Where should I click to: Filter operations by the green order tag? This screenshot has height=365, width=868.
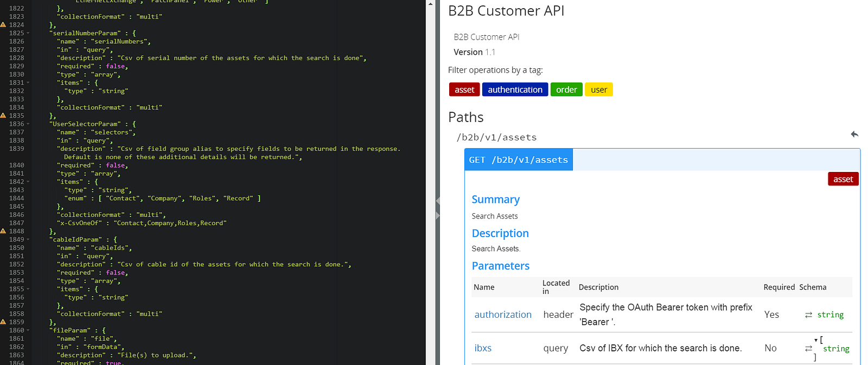(566, 89)
